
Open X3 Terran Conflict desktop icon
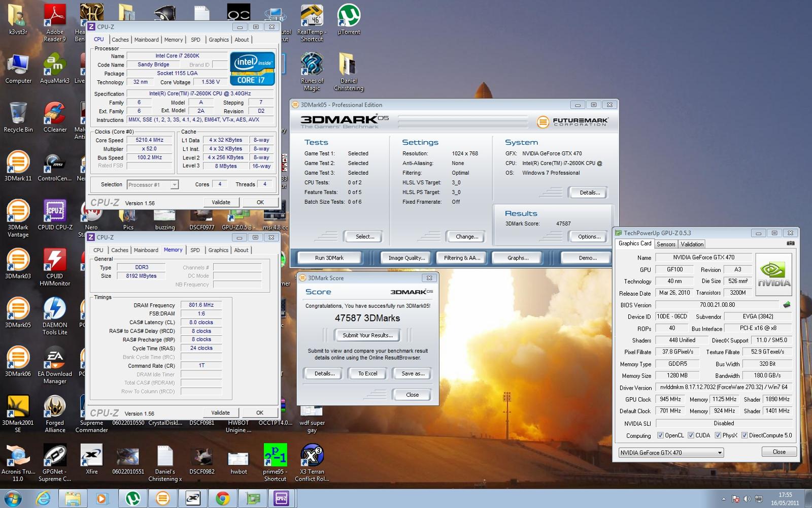tap(312, 463)
